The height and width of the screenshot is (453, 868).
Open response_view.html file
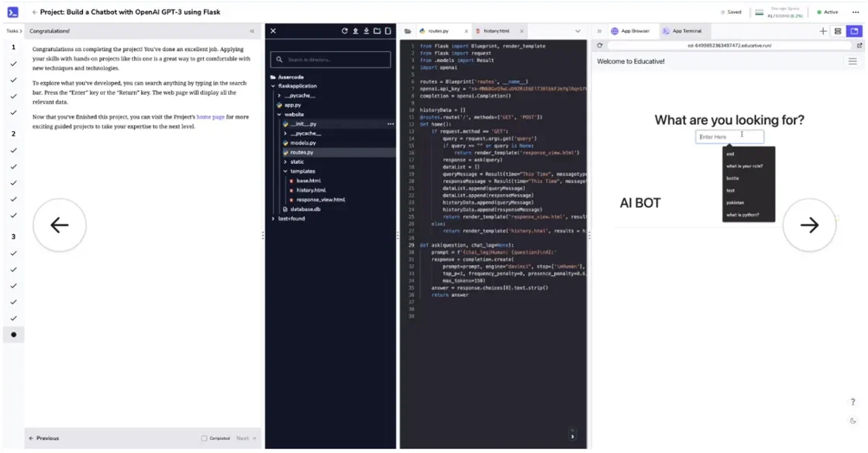tap(320, 199)
